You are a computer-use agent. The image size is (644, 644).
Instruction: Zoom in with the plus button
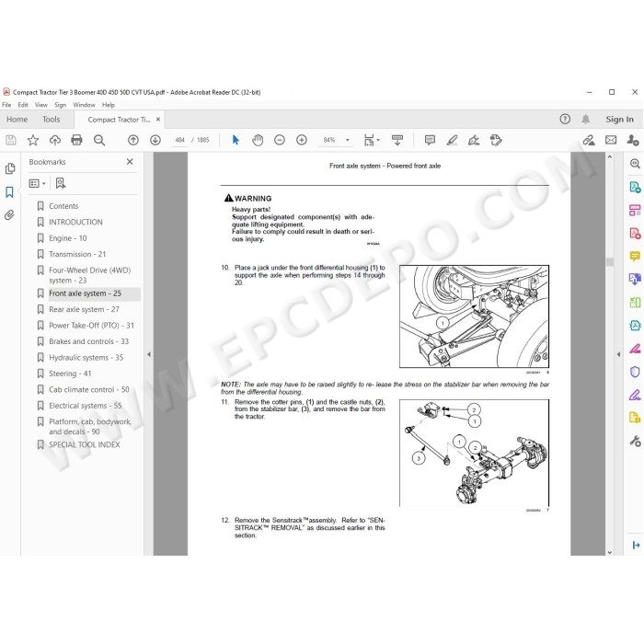point(302,140)
